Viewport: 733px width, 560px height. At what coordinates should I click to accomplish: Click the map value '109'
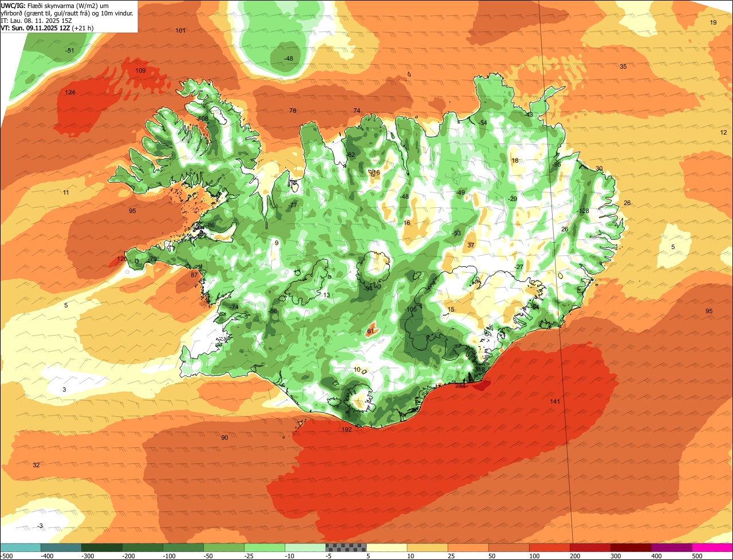click(x=140, y=70)
